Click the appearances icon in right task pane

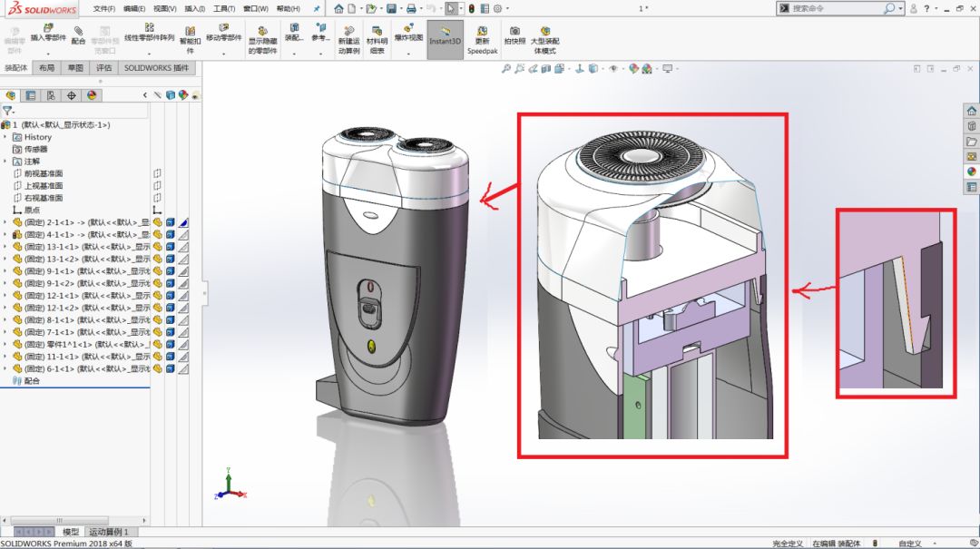(x=971, y=172)
